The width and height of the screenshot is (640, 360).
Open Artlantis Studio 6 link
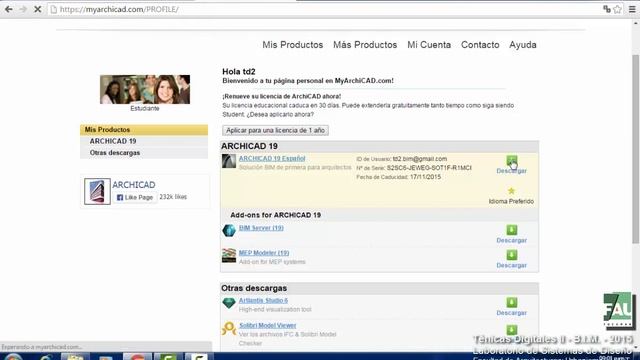point(263,300)
